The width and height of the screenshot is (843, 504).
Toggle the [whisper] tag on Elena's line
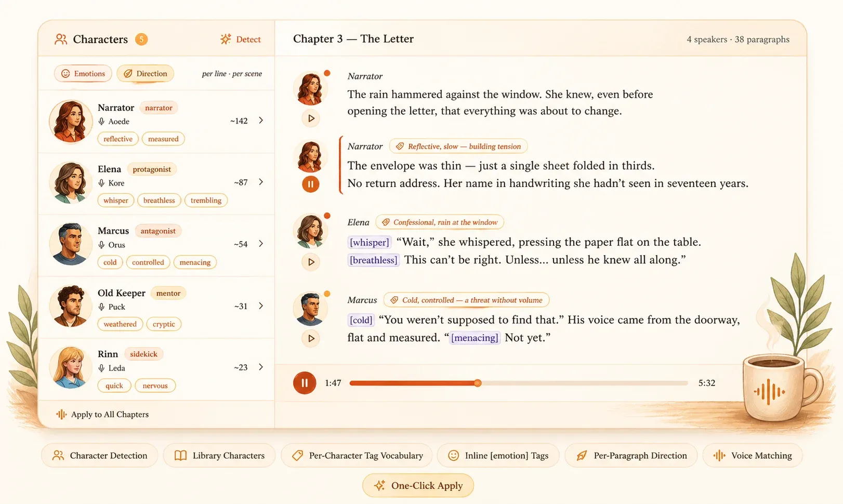[x=369, y=242]
